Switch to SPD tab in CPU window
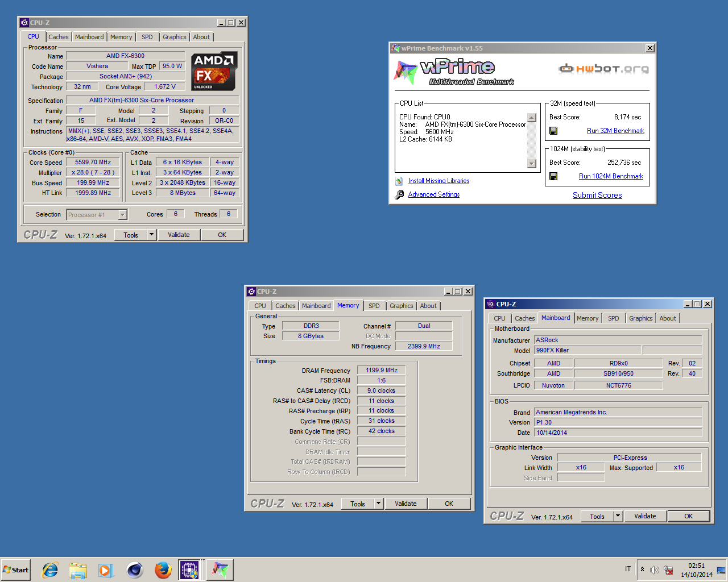728x582 pixels. coord(147,37)
